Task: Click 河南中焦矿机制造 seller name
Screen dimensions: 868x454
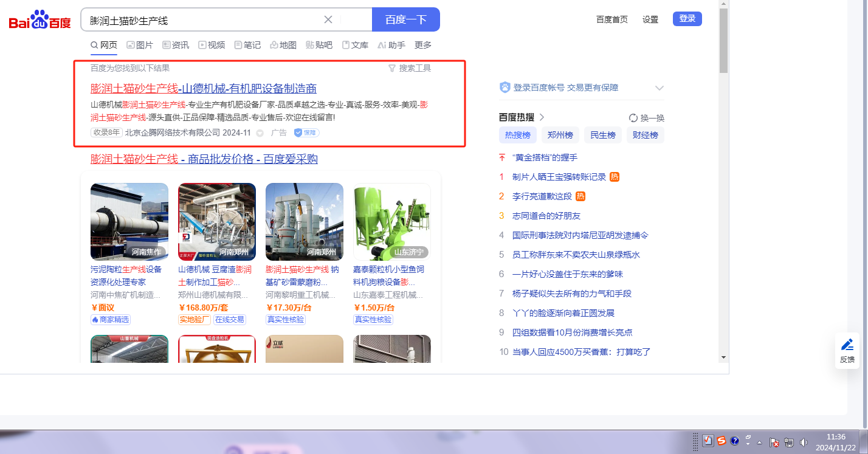Action: click(x=126, y=295)
